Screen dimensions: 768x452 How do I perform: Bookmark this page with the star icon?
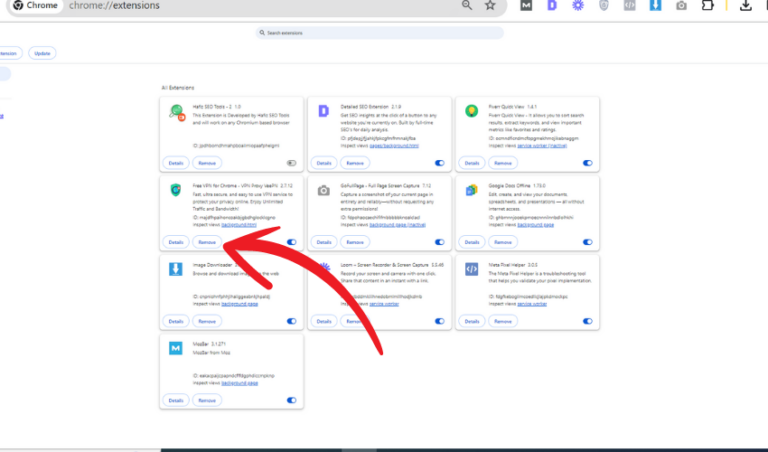(x=490, y=6)
